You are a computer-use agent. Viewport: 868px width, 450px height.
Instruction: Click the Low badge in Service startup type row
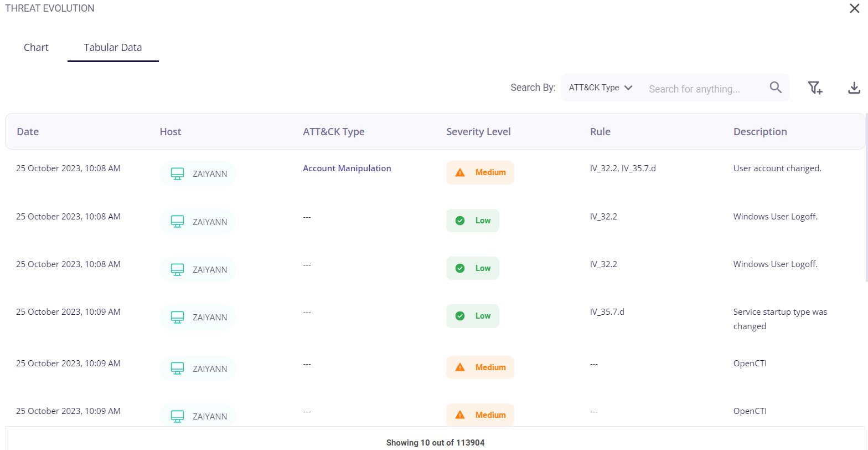point(472,316)
